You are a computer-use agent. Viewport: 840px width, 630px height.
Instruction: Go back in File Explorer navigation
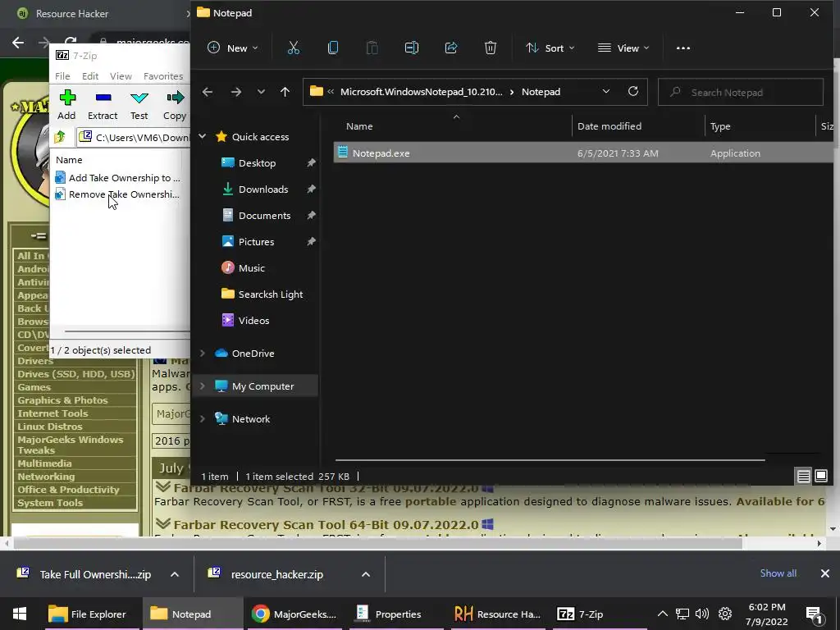tap(208, 92)
